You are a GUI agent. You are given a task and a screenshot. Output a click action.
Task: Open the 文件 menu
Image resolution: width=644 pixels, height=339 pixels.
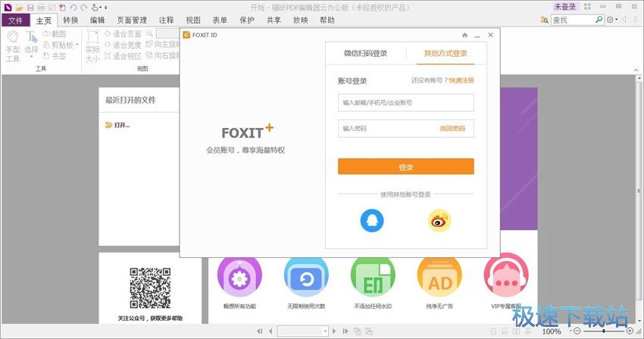click(16, 20)
